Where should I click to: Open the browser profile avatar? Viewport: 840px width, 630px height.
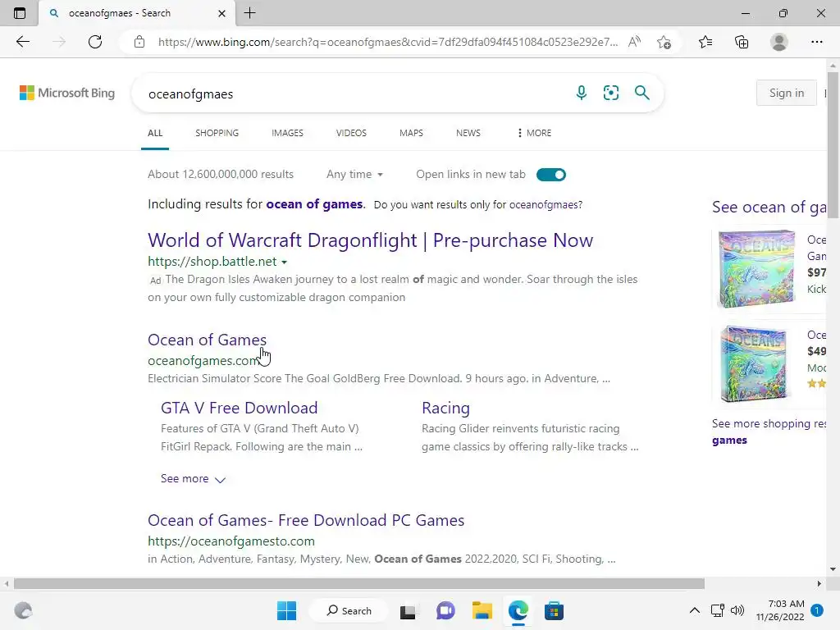point(779,42)
